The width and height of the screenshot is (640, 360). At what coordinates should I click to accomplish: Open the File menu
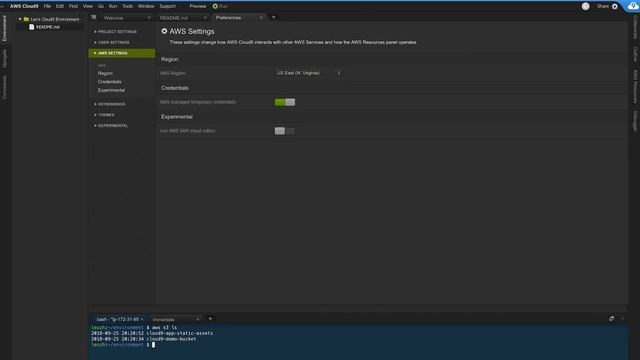[x=47, y=6]
